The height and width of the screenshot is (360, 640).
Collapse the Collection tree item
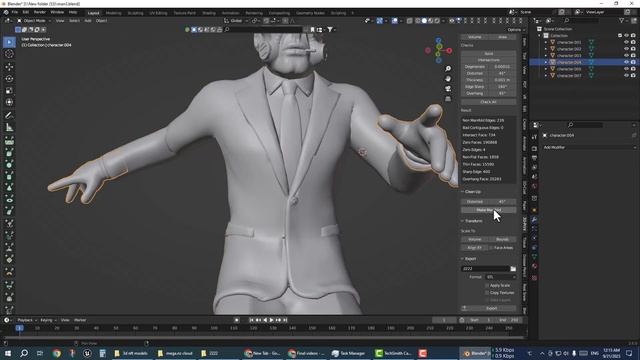[x=540, y=36]
